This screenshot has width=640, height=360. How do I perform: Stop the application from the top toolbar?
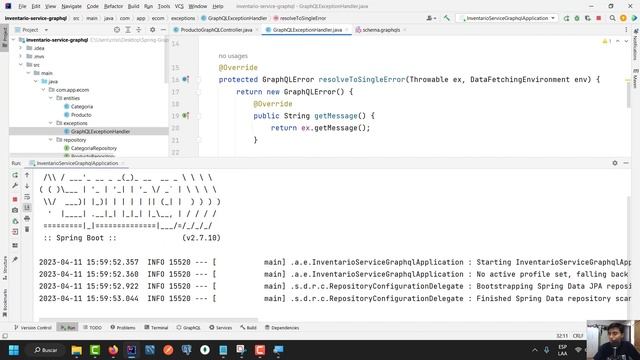tap(599, 18)
